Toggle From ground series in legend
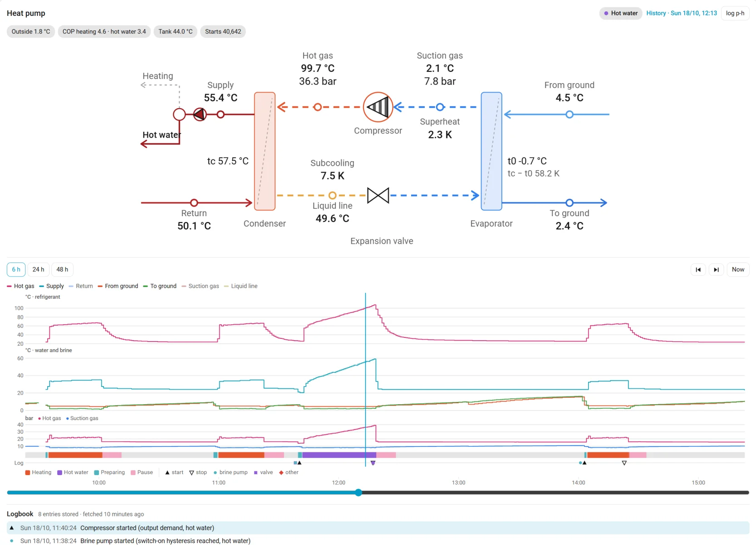This screenshot has width=756, height=545. click(x=118, y=286)
